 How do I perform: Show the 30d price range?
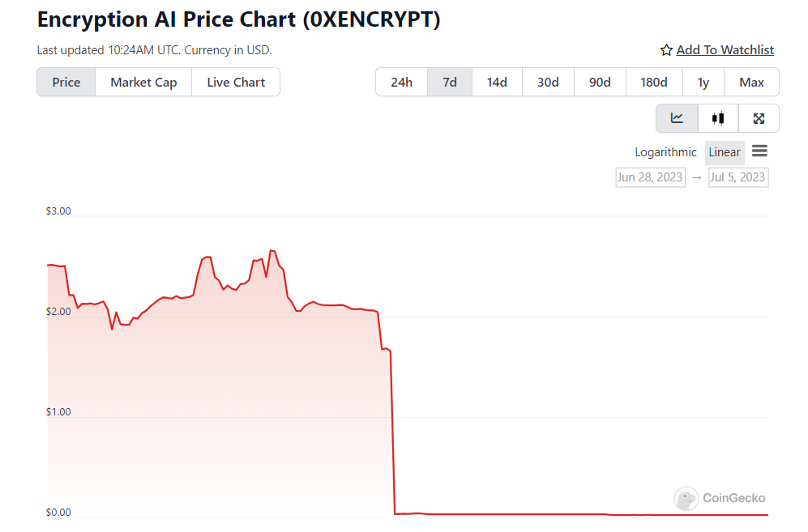click(x=548, y=83)
